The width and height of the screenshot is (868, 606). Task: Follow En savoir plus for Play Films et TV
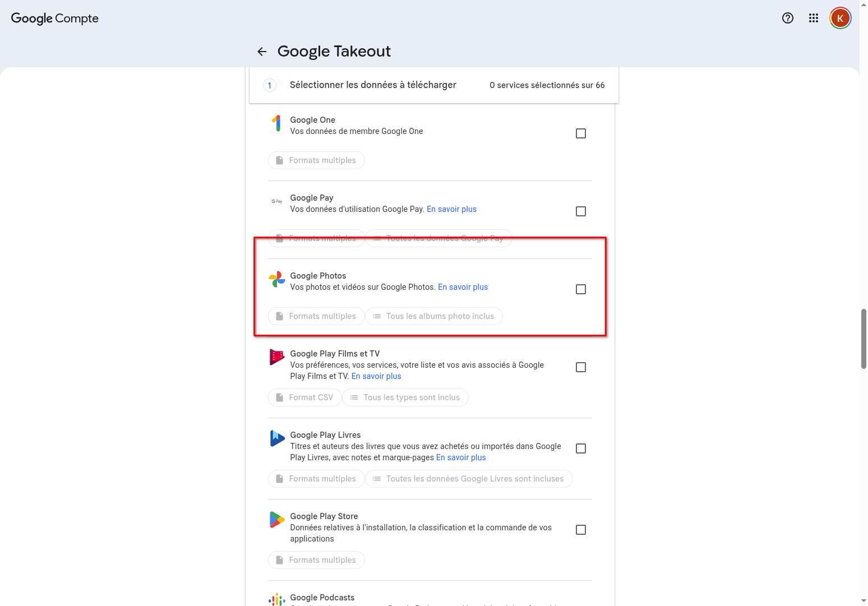(x=376, y=376)
